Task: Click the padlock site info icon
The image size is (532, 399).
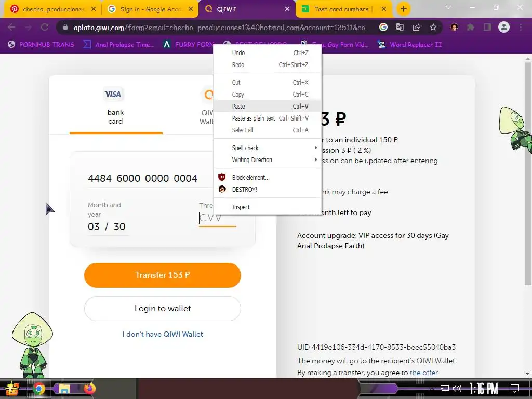Action: pos(65,28)
